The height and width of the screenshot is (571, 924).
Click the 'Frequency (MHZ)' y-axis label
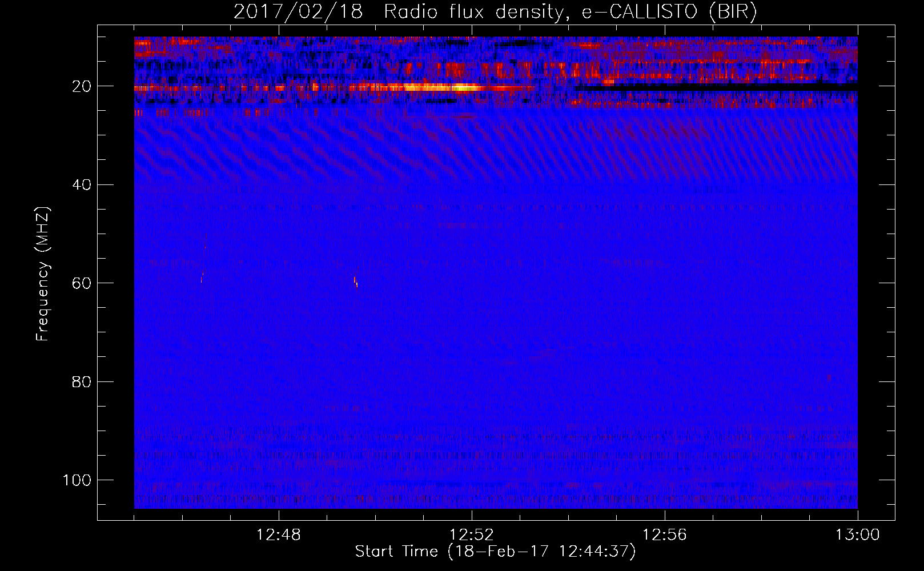tap(43, 274)
